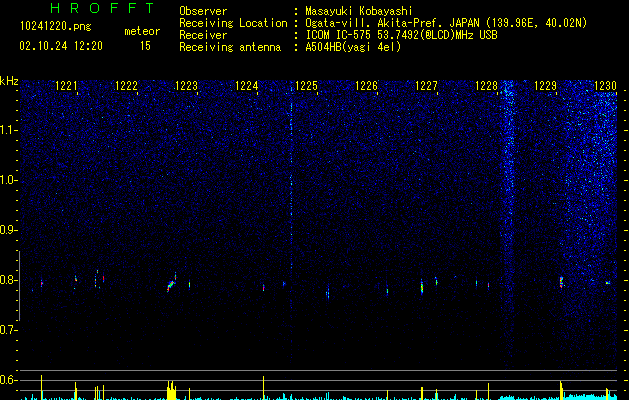Viewport: 629px width, 400px height.
Task: Click the thick yellow spike cluster near 1223
Action: (x=171, y=390)
